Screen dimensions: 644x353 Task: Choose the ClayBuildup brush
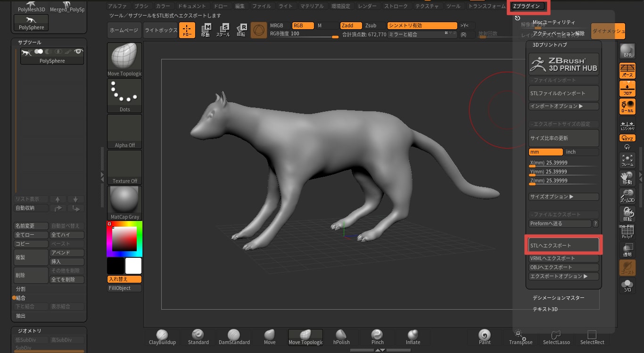point(162,337)
